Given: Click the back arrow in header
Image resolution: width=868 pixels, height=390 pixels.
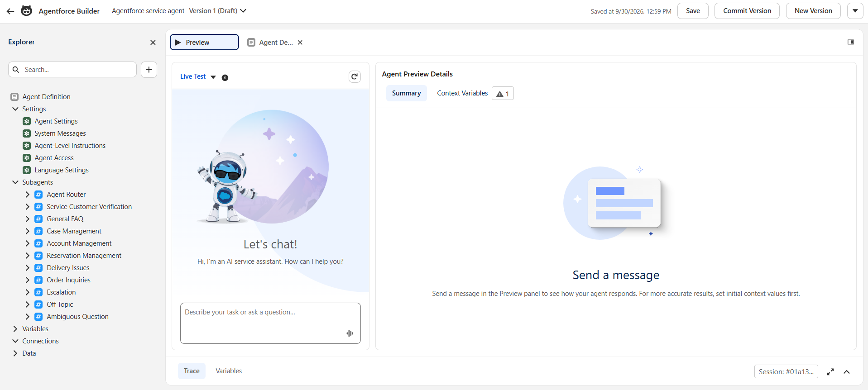Looking at the screenshot, I should pos(10,11).
